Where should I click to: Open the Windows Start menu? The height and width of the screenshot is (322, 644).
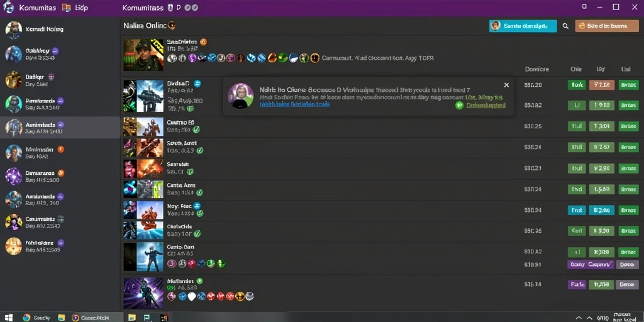8,317
